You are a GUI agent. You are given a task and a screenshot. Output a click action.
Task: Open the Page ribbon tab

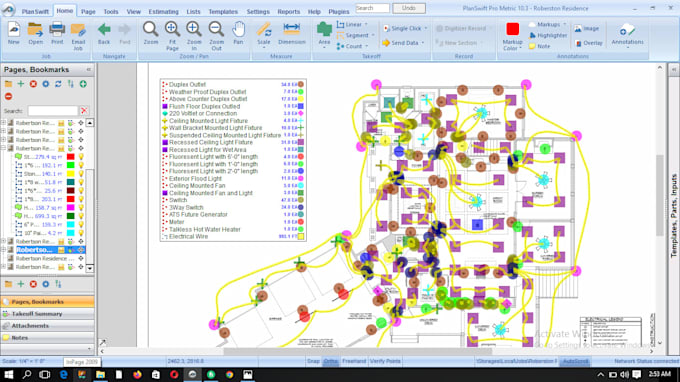[88, 12]
